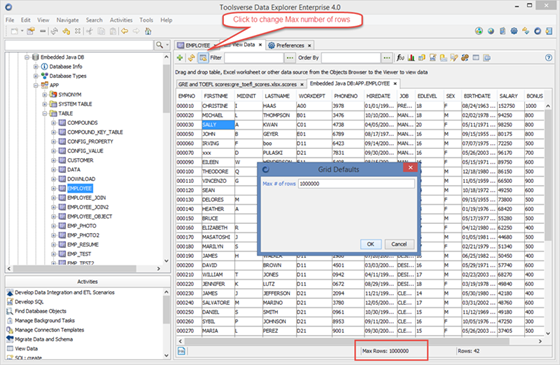Image resolution: width=560 pixels, height=365 pixels.
Task: Collapse the Embedded Java DB node
Action: (x=27, y=57)
